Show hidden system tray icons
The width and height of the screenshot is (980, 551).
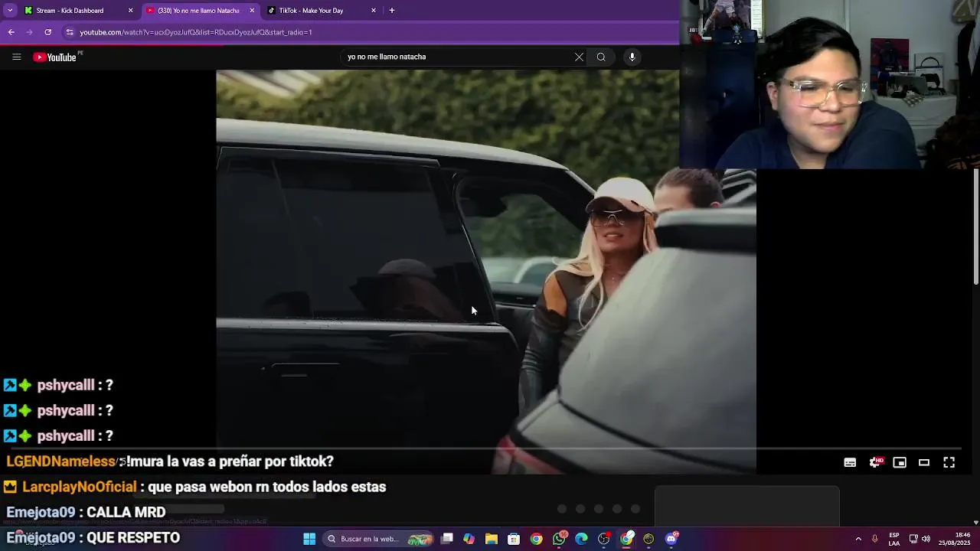click(857, 539)
